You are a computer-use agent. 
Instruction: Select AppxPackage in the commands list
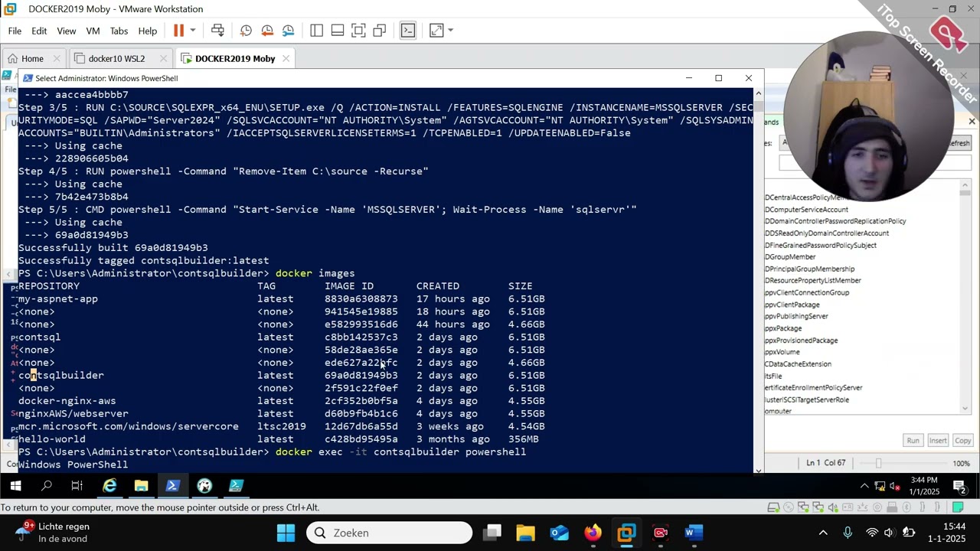783,328
